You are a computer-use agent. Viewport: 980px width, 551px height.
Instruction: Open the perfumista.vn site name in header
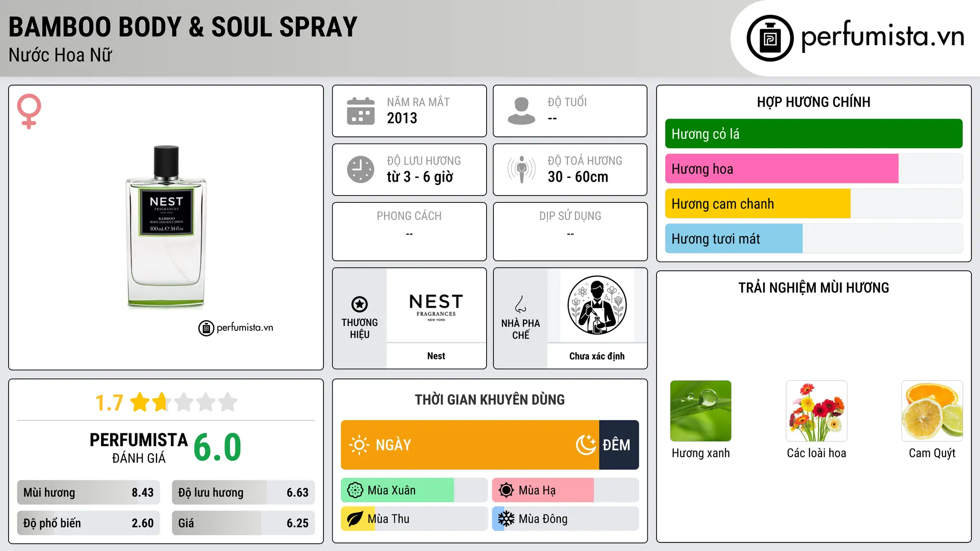click(882, 36)
